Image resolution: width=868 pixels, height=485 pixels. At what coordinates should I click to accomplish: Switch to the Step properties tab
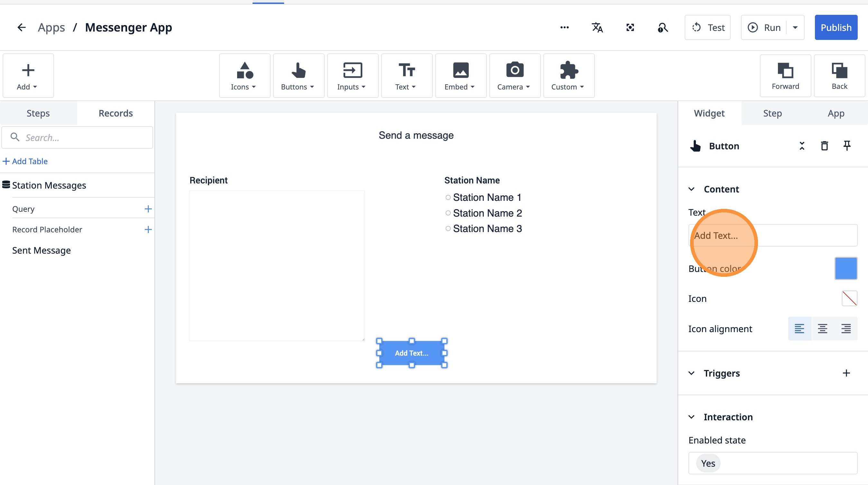point(772,113)
